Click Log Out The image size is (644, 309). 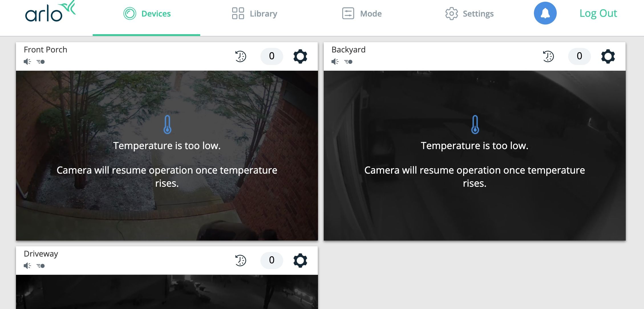(x=598, y=13)
